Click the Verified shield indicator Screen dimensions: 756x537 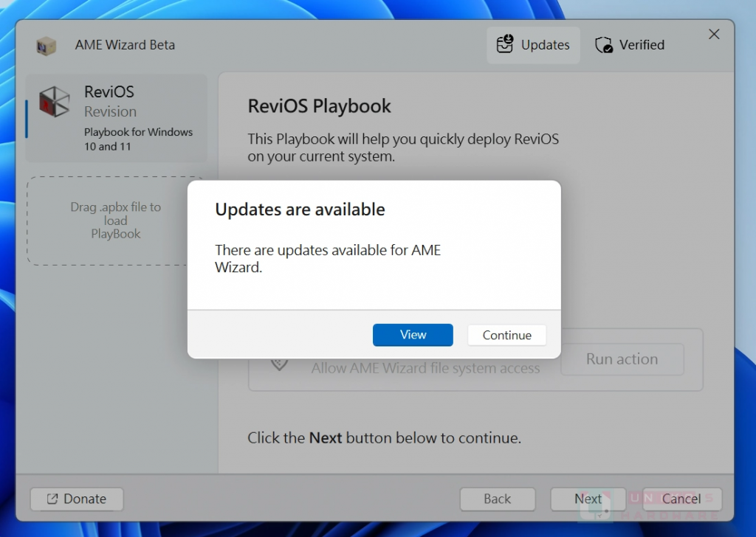630,45
